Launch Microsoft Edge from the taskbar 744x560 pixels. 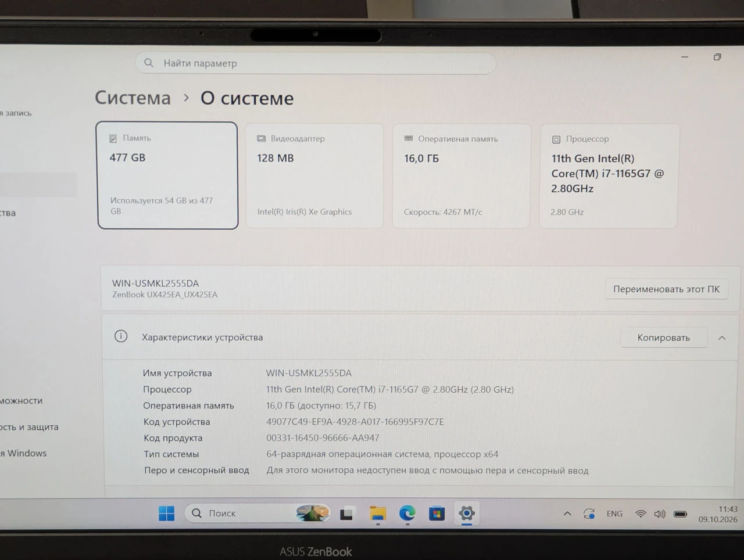(407, 514)
